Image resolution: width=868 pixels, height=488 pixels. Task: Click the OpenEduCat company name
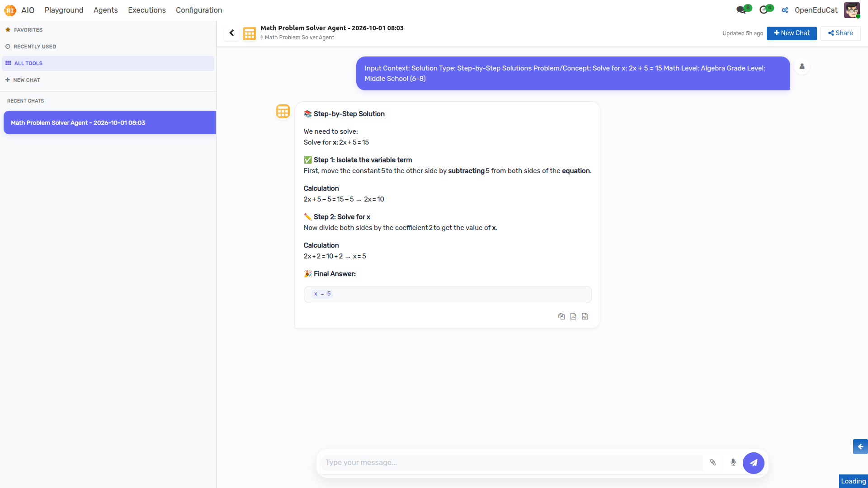point(816,10)
